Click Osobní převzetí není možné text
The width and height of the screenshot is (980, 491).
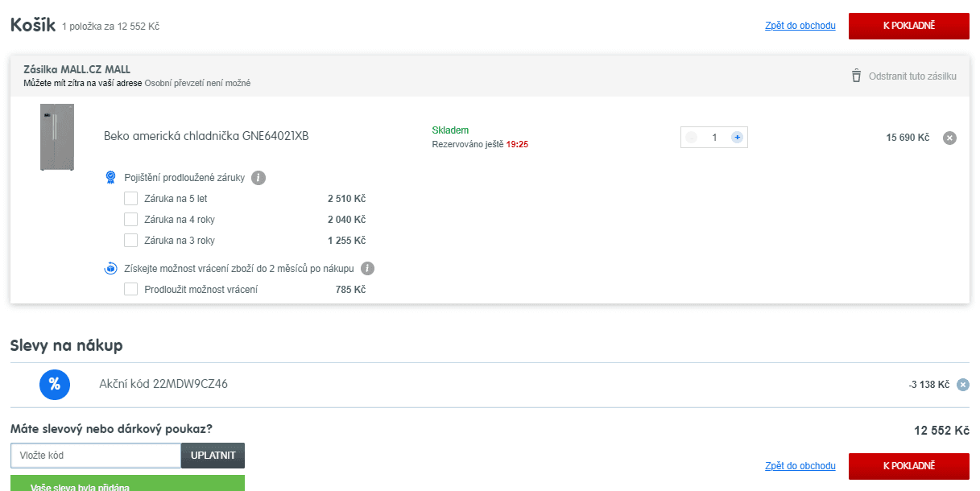[x=197, y=84]
